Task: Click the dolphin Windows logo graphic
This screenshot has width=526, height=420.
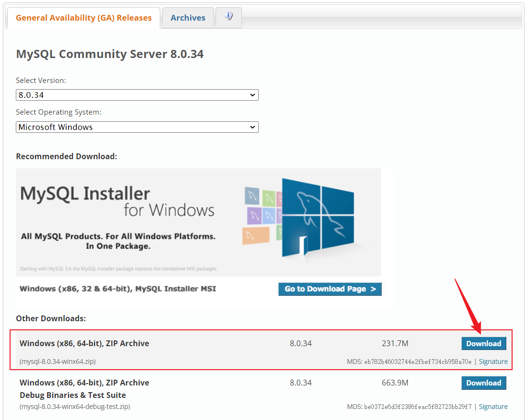Action: (317, 215)
